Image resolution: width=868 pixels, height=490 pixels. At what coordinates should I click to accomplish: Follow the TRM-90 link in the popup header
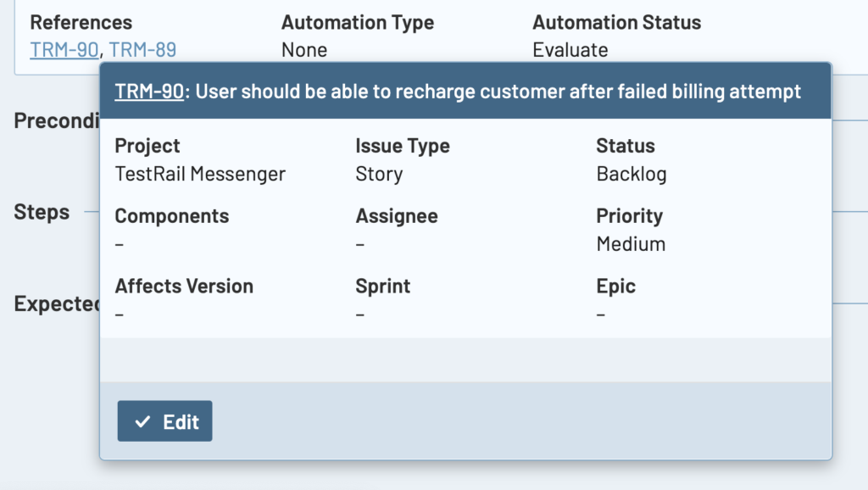[148, 92]
